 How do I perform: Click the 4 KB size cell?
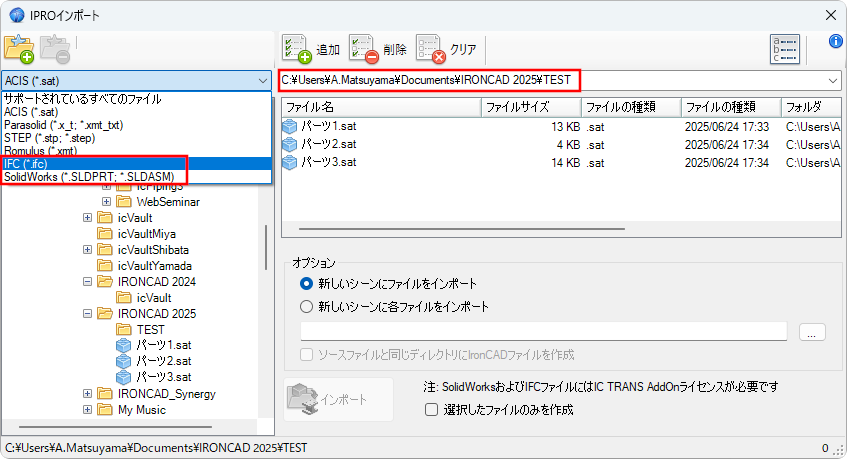[x=568, y=145]
